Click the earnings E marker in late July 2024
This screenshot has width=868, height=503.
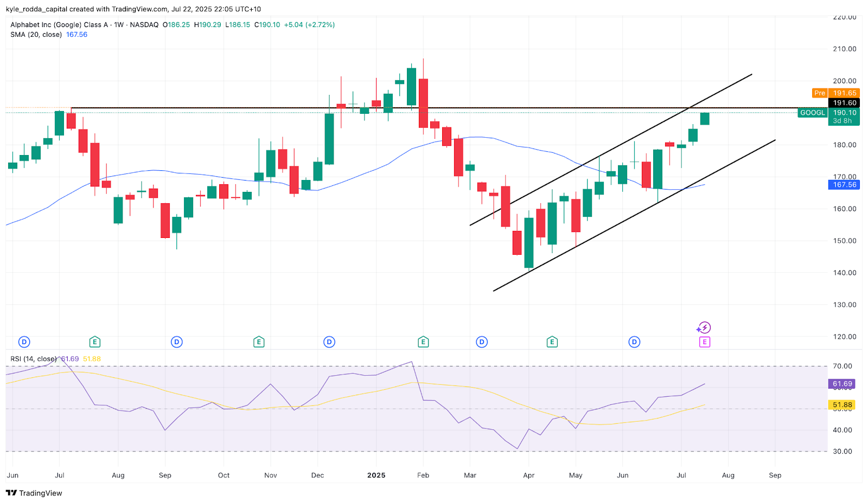pyautogui.click(x=95, y=342)
